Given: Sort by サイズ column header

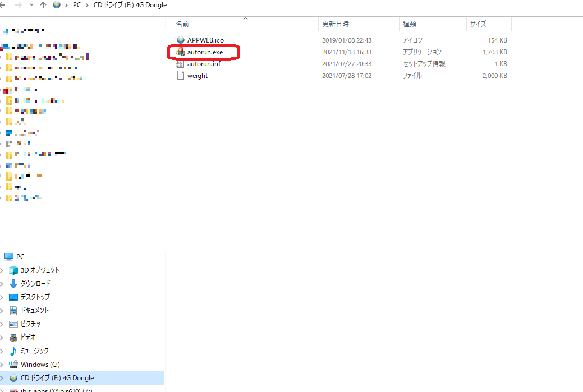Looking at the screenshot, I should (x=478, y=24).
